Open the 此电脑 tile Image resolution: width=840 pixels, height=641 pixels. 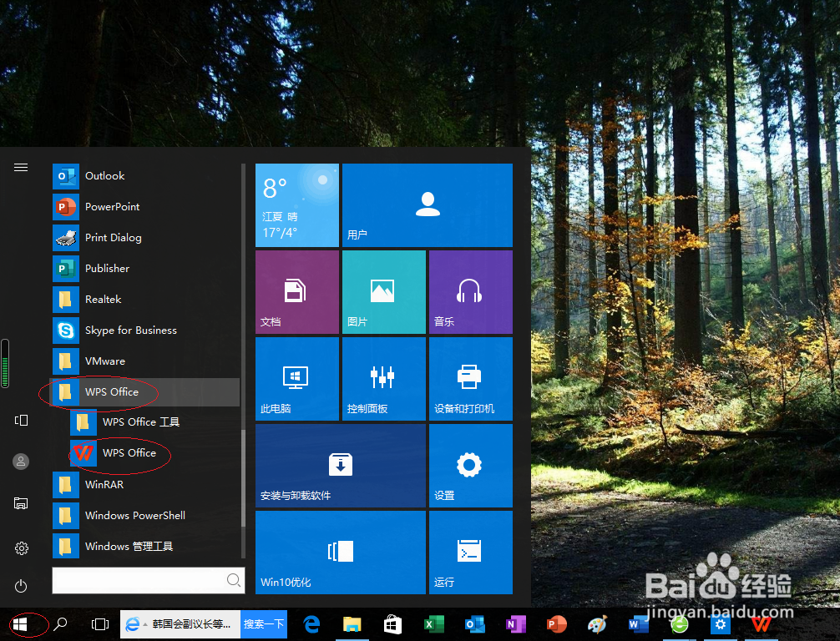[x=297, y=379]
